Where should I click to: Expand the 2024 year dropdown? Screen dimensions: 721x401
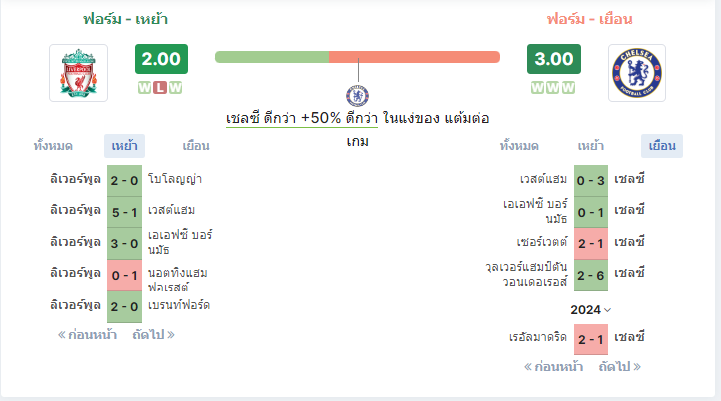pos(590,310)
